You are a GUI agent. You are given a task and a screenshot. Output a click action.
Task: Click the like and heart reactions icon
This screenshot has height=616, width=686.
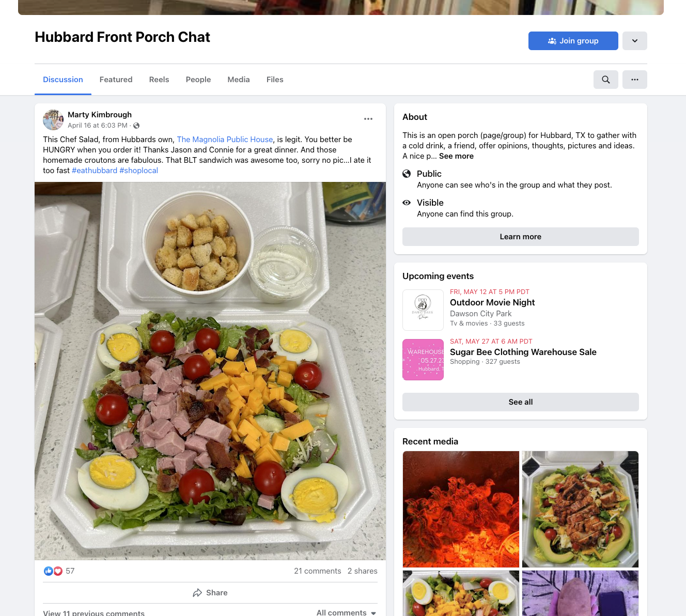point(53,571)
